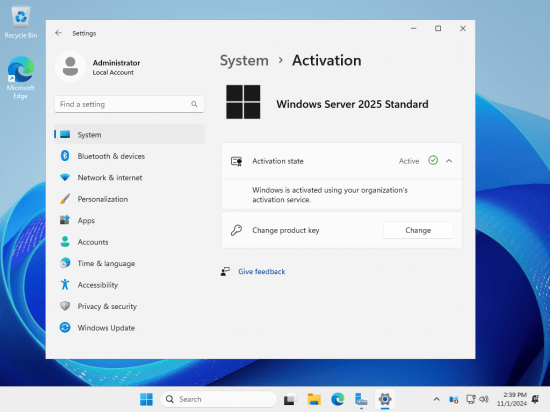550x412 pixels.
Task: Show hidden tray icons chevron
Action: pyautogui.click(x=436, y=399)
